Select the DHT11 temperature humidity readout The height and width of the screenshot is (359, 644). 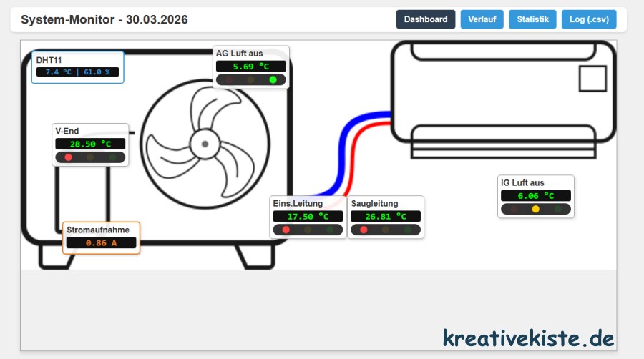(x=77, y=72)
